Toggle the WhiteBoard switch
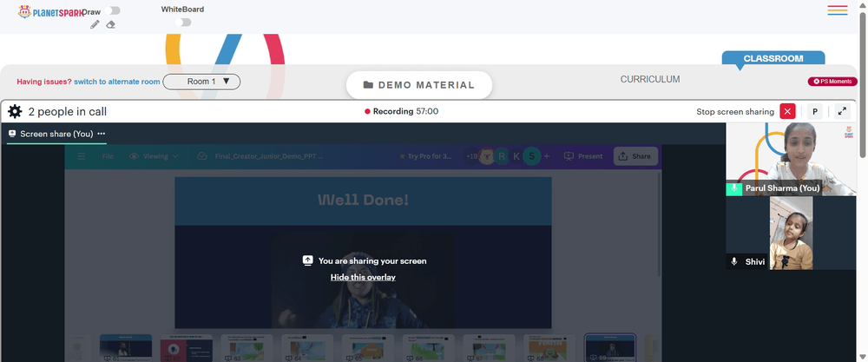868x362 pixels. coord(183,23)
